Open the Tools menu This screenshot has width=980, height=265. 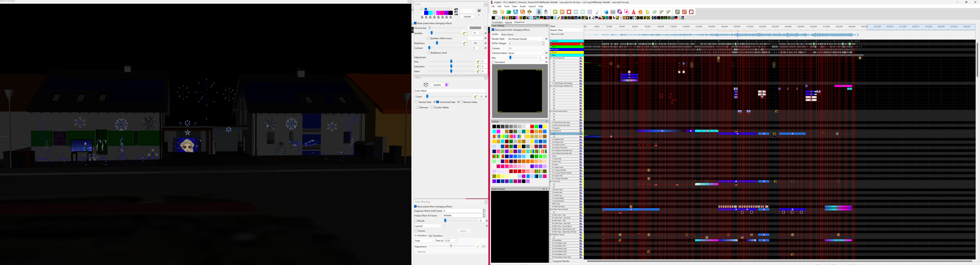507,7
